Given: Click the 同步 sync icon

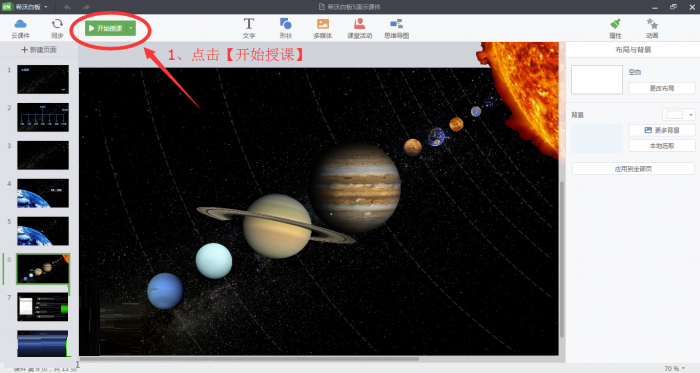Looking at the screenshot, I should click(57, 29).
